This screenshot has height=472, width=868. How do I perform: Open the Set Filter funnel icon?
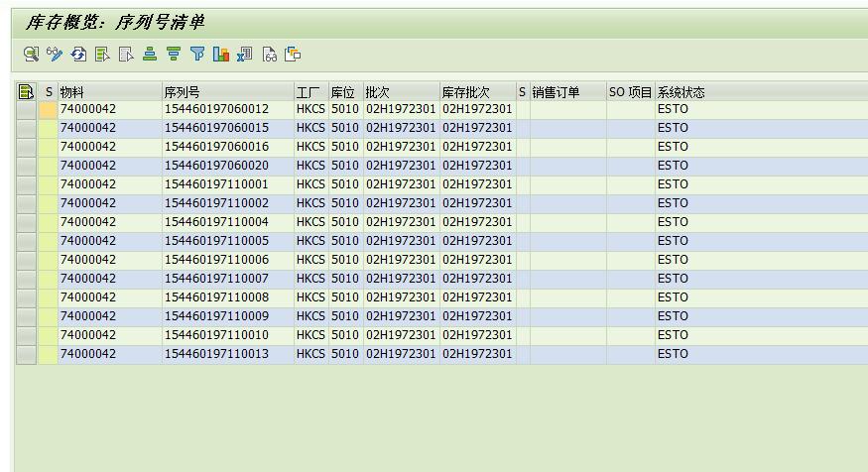click(197, 55)
